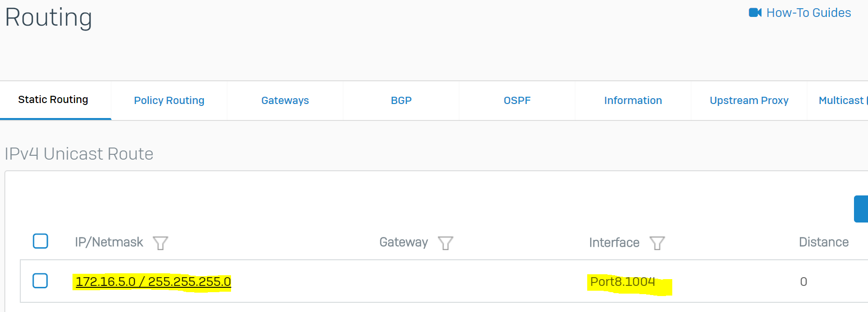This screenshot has height=312, width=868.
Task: Click the IP/Netmask column header label
Action: [109, 242]
